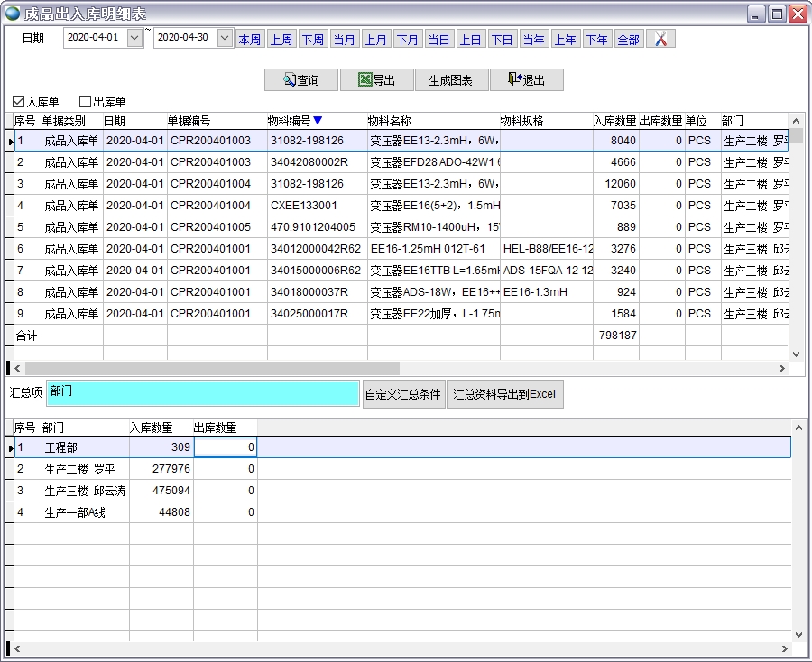Screen dimensions: 812x662
Task: Select the 生产三楼 邱云涛 summary row
Action: coord(86,491)
